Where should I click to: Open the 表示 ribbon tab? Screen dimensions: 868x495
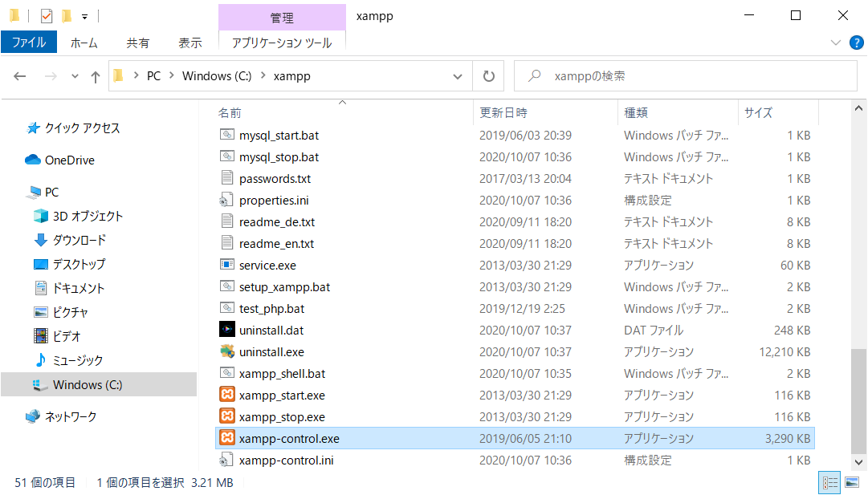(189, 43)
